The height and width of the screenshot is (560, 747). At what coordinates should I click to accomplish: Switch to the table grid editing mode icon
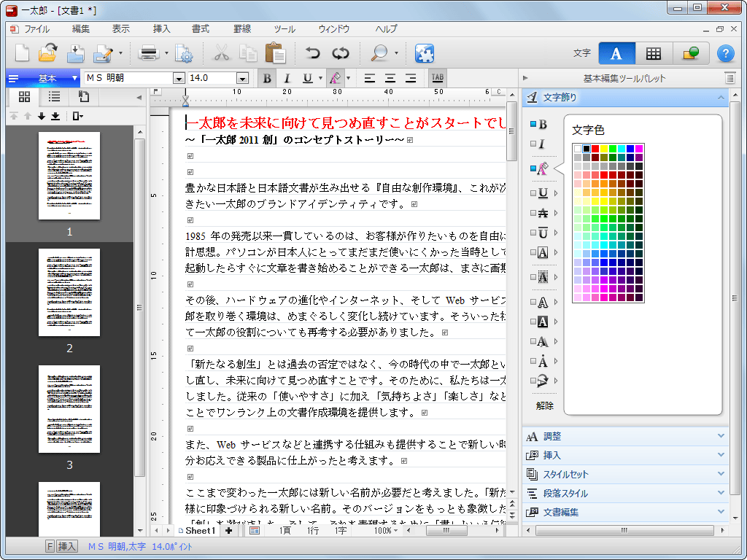point(653,53)
